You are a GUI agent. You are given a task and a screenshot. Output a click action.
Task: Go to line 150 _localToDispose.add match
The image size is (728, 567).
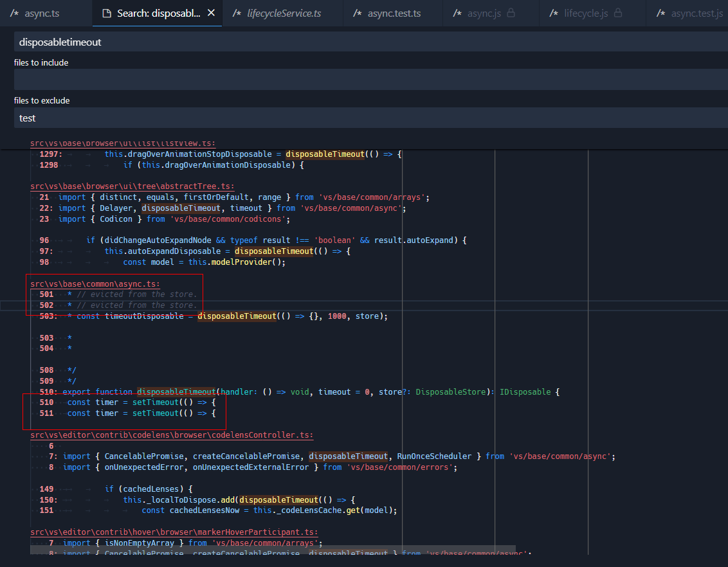[197, 500]
